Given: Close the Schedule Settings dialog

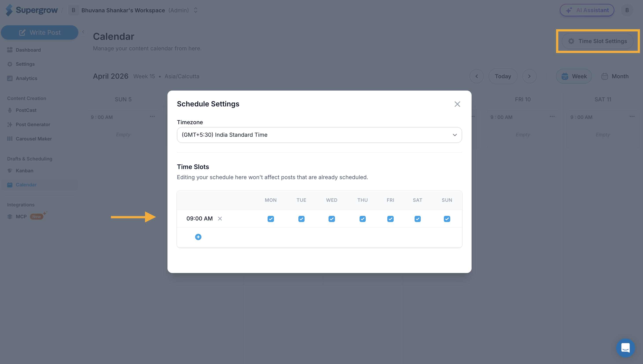Looking at the screenshot, I should click(457, 104).
